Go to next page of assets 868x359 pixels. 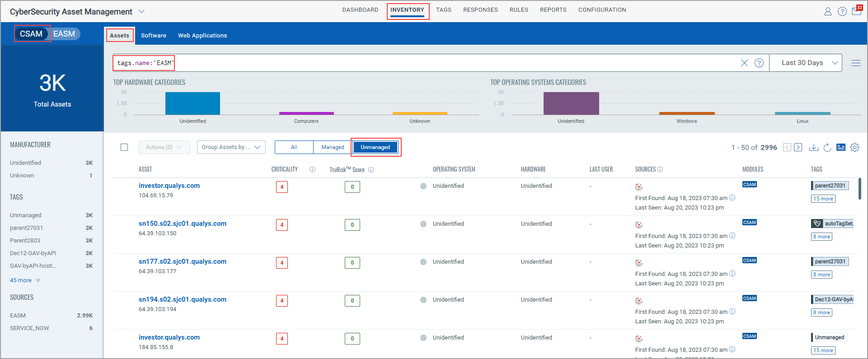tap(798, 147)
